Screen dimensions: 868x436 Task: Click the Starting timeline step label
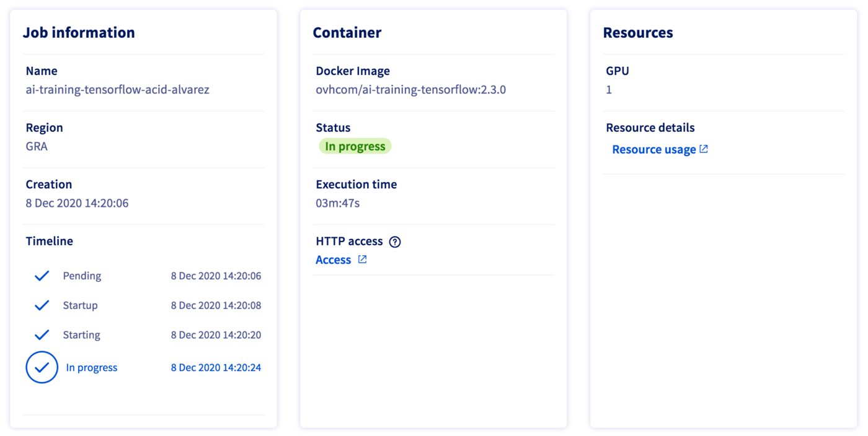point(81,335)
